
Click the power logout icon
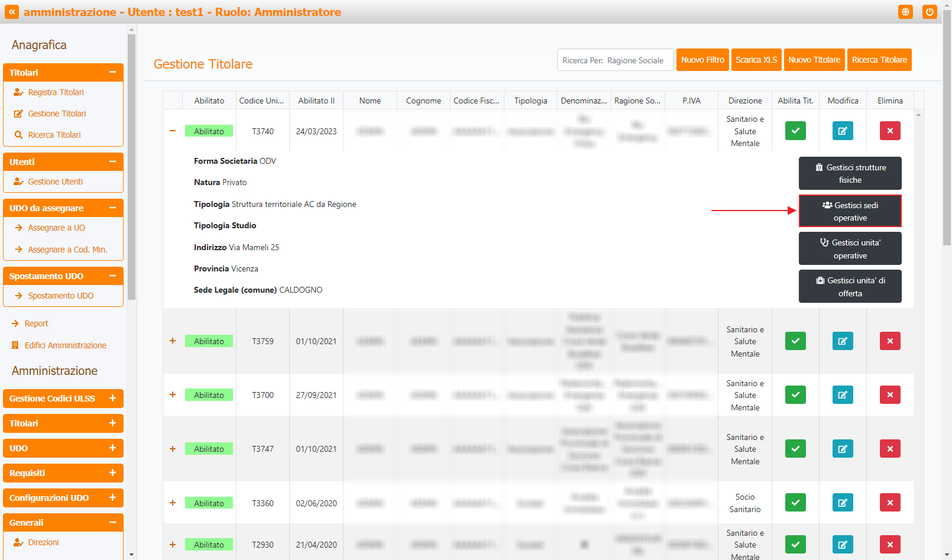click(x=930, y=12)
